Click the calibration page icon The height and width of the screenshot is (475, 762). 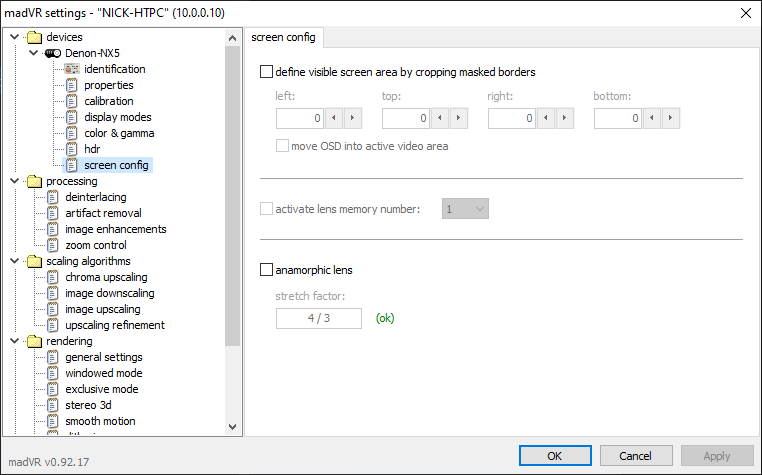point(72,101)
